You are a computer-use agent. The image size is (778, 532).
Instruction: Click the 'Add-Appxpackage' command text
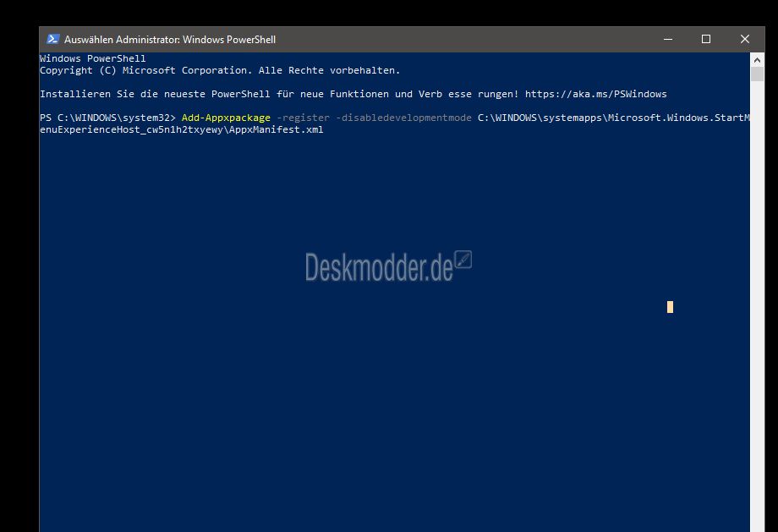(226, 118)
